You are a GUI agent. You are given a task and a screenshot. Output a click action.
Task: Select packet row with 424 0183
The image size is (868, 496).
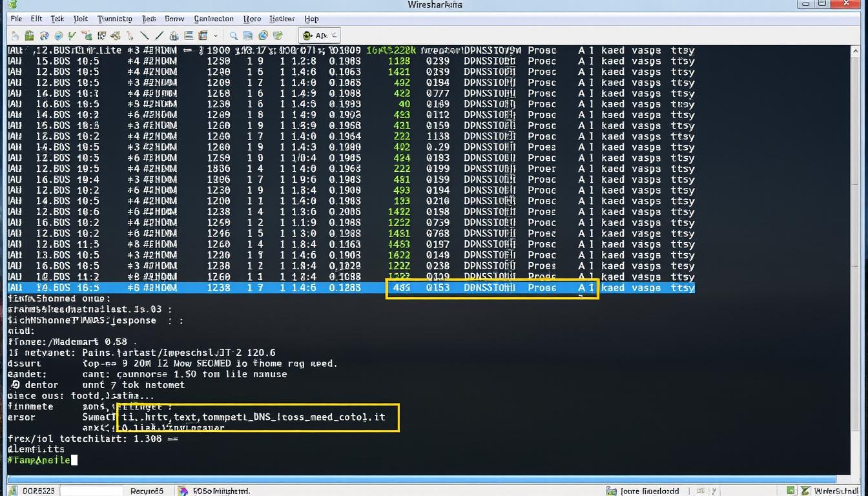351,158
